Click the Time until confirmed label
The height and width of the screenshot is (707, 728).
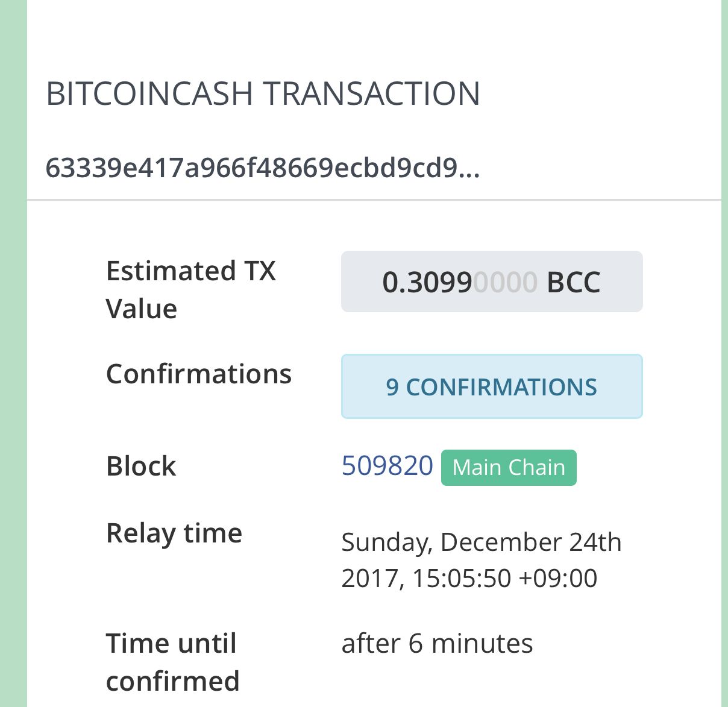[x=172, y=662]
